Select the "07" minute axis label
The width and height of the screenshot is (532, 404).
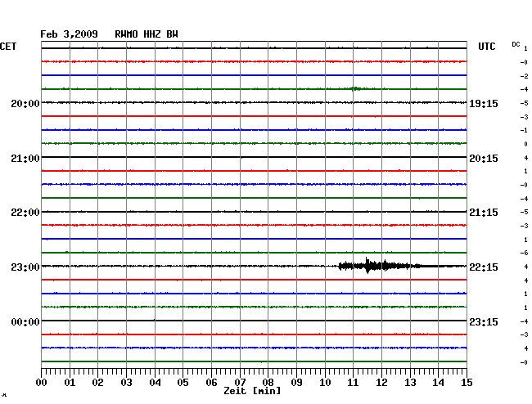[x=240, y=382]
